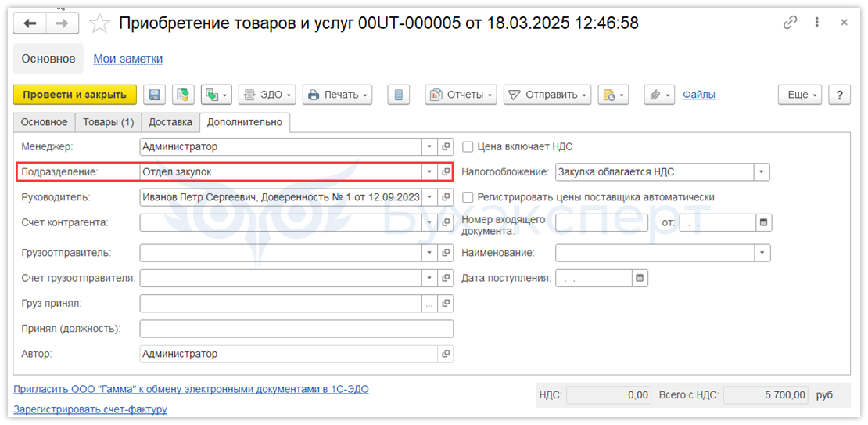Toggle Цена включает НДС checkbox
This screenshot has height=425, width=868.
coord(468,147)
